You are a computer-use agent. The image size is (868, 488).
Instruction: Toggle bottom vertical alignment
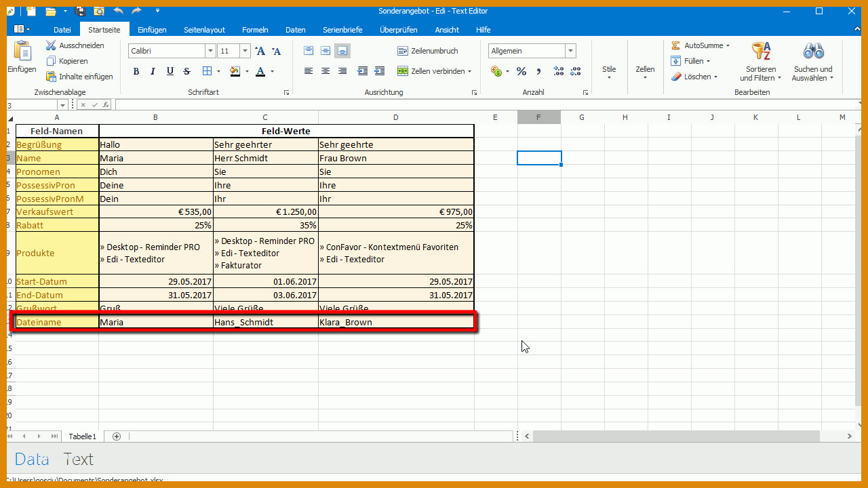[x=342, y=51]
